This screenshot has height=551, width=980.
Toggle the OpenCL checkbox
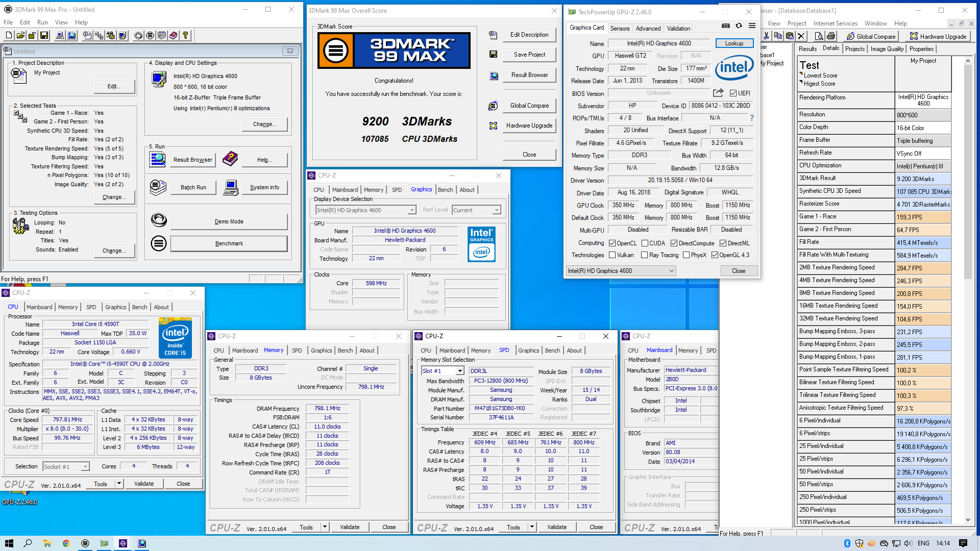click(612, 243)
